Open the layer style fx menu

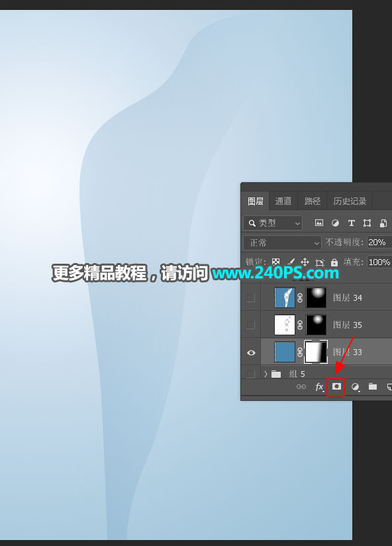pos(320,387)
